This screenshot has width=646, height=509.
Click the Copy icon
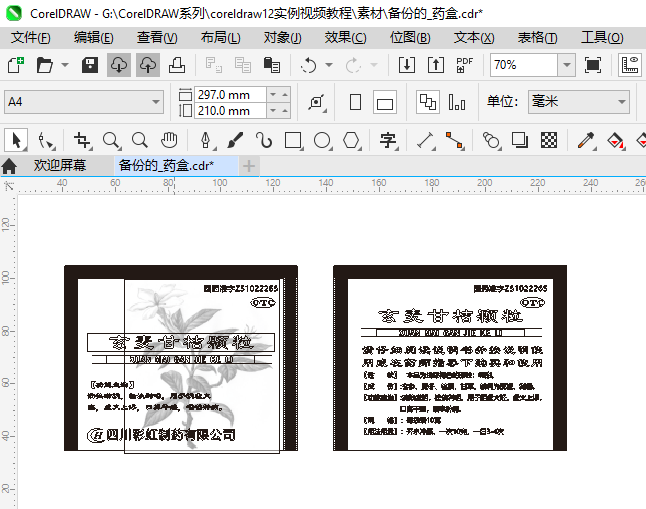(243, 65)
